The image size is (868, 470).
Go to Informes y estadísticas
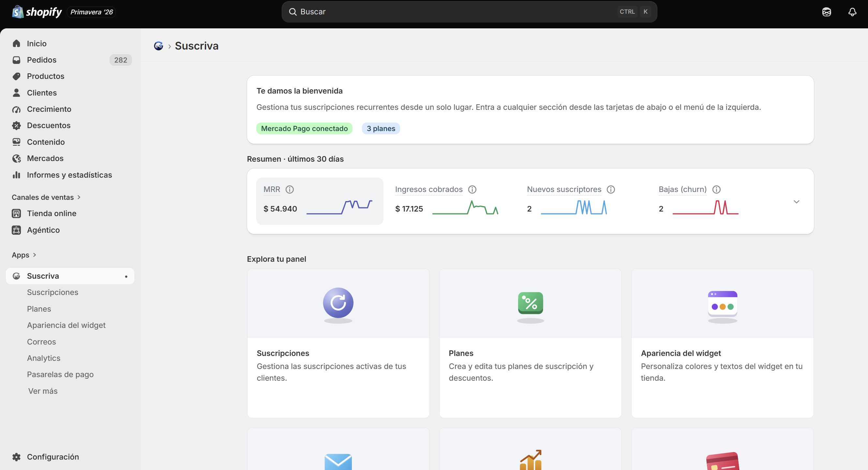[x=70, y=175]
